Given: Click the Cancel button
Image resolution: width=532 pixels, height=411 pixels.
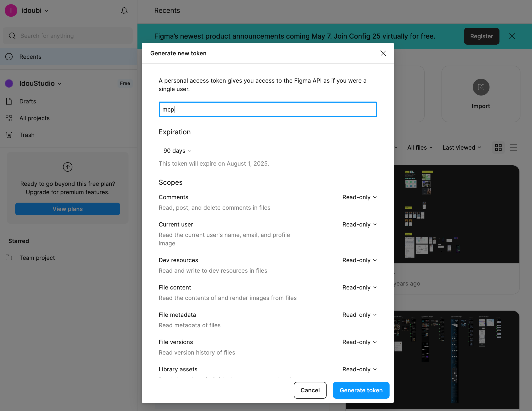Looking at the screenshot, I should 310,390.
